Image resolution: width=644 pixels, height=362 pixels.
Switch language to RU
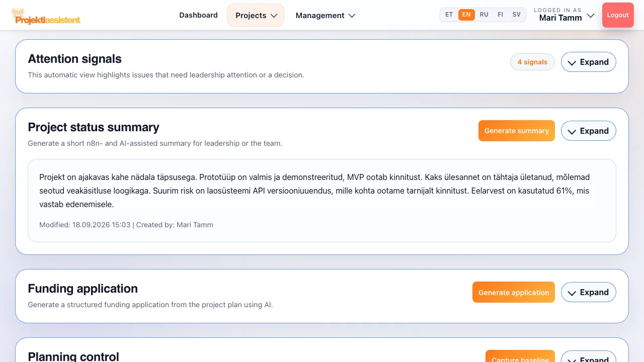484,15
